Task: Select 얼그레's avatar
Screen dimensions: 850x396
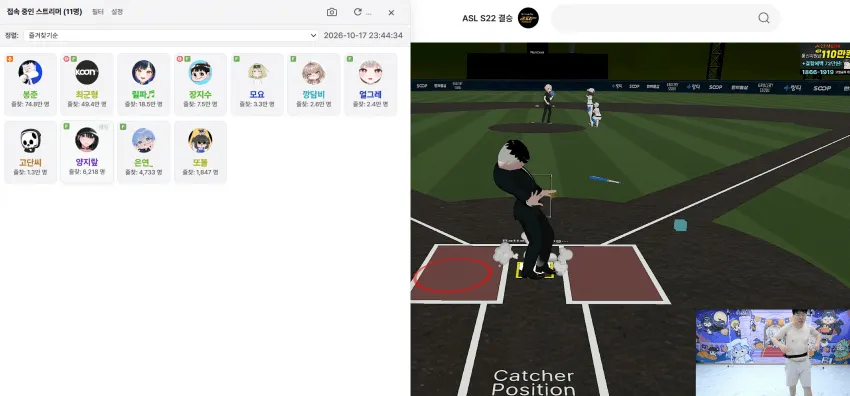Action: tap(370, 73)
